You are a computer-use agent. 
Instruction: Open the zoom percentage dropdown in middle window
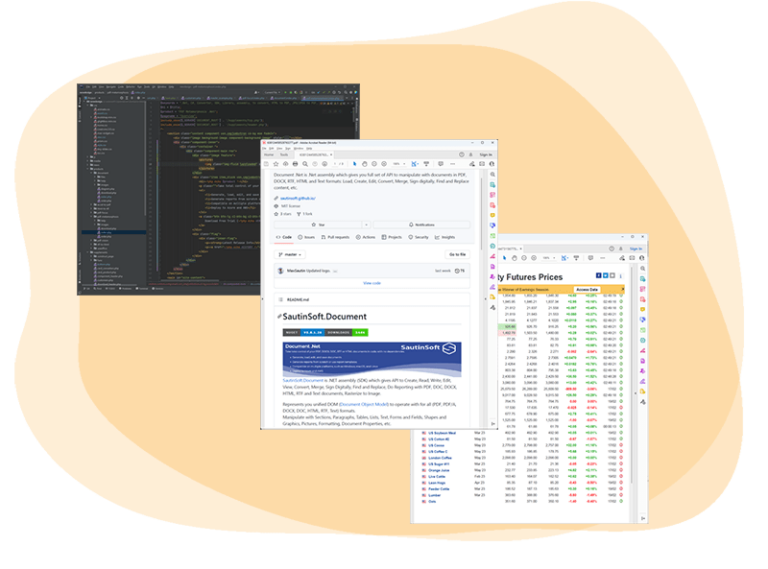(399, 164)
